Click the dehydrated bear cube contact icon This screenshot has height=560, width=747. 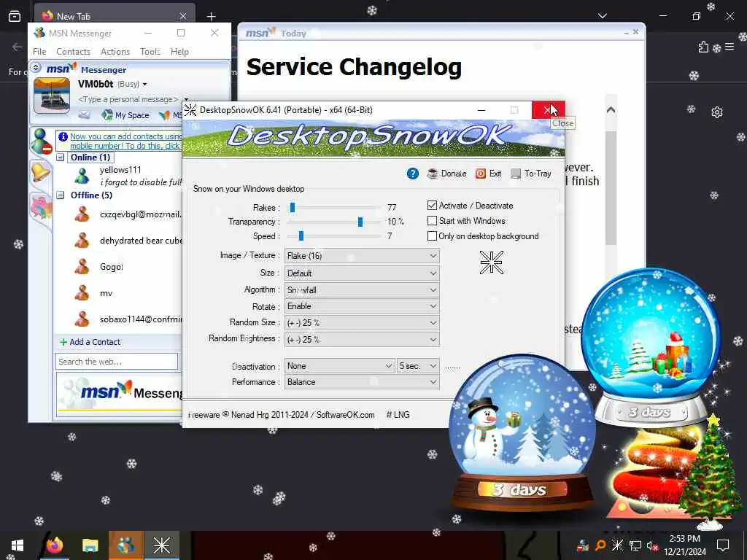pos(82,241)
